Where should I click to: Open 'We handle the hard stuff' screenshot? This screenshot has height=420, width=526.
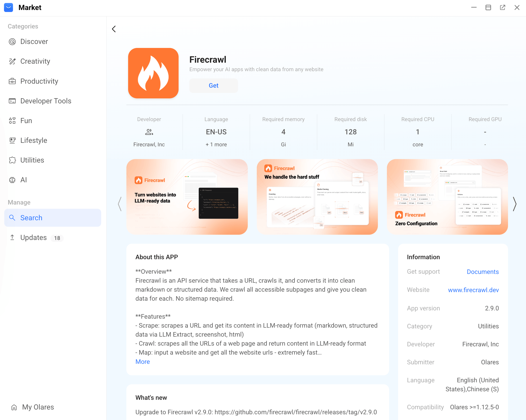click(317, 197)
